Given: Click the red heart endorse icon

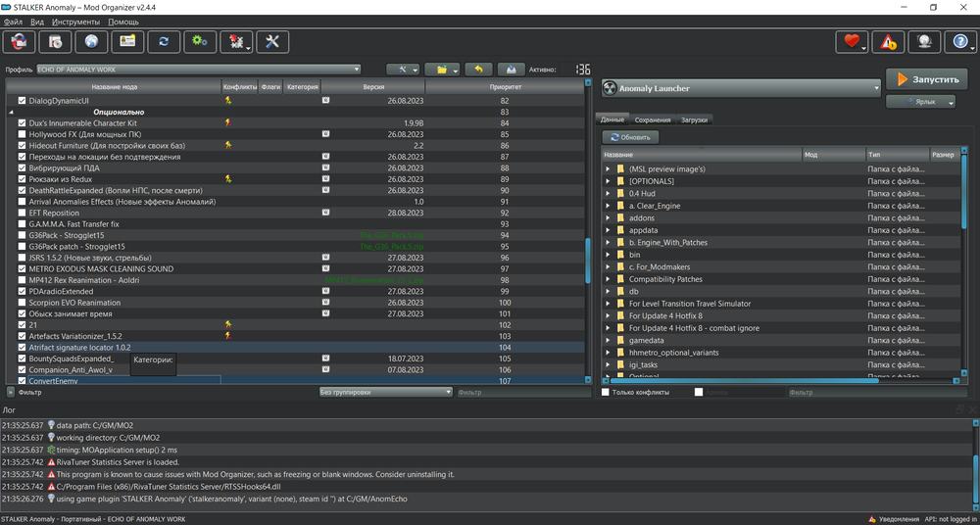Looking at the screenshot, I should tap(851, 41).
